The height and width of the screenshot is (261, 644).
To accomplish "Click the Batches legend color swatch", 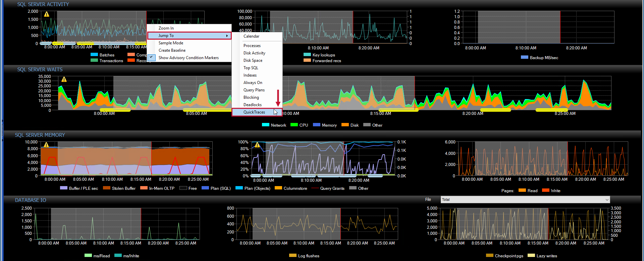I will (94, 55).
